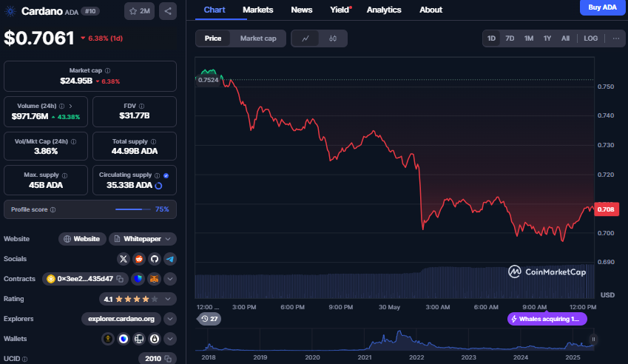Open the Chart tab
This screenshot has width=628, height=364.
[x=215, y=10]
